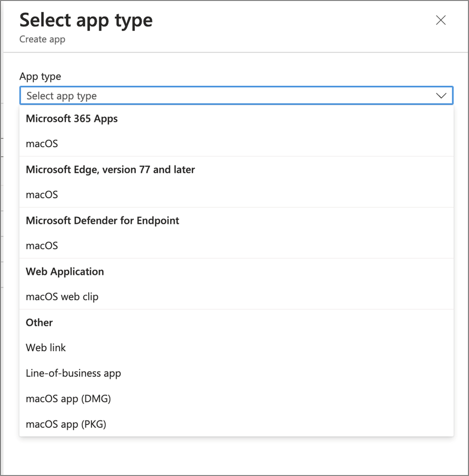Pick macOS under Microsoft Defender for Endpoint
Viewport: 469px width, 476px height.
coord(42,245)
